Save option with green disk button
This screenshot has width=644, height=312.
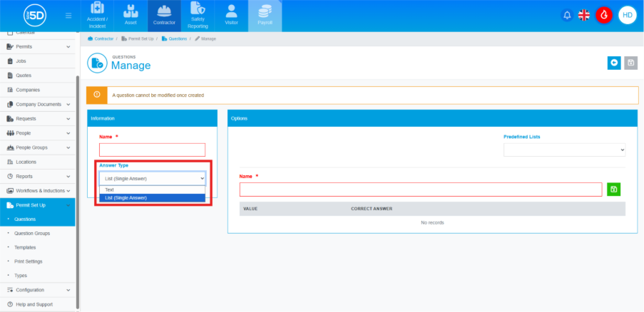coord(613,189)
